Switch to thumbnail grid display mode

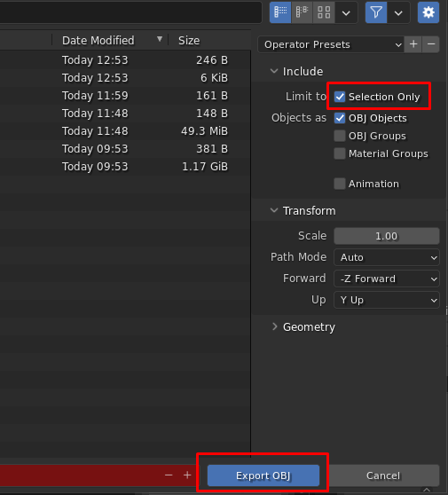[x=324, y=12]
